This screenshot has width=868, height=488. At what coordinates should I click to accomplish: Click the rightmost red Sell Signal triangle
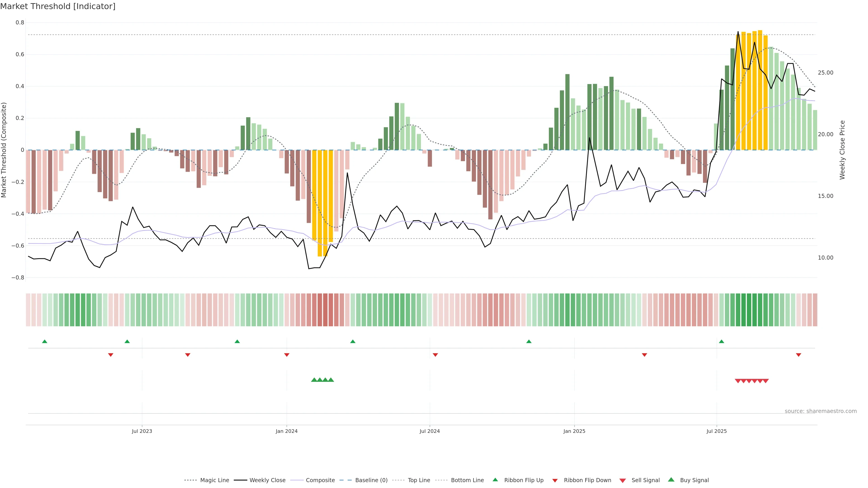click(766, 381)
